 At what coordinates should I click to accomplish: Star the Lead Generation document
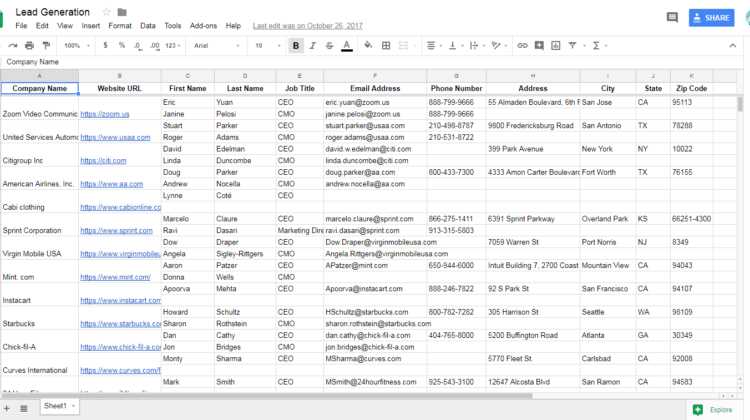point(106,12)
